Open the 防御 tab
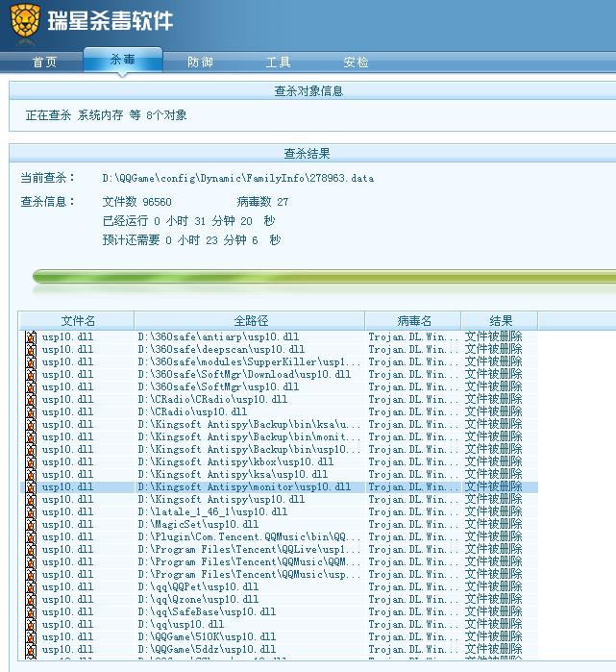Screen dimensions: 616x672 pos(200,62)
